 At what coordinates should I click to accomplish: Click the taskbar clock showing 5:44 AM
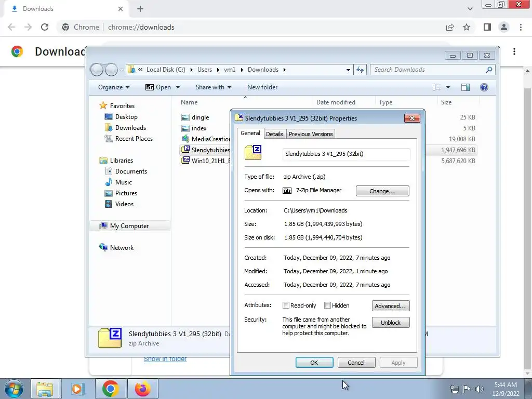tap(506, 389)
